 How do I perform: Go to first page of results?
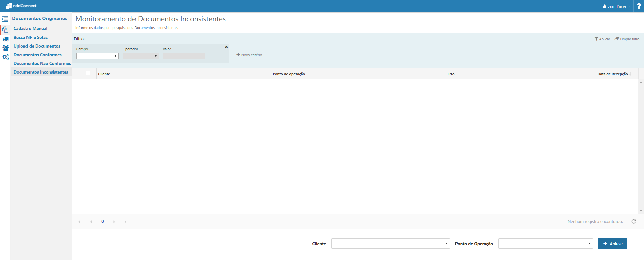pyautogui.click(x=79, y=222)
